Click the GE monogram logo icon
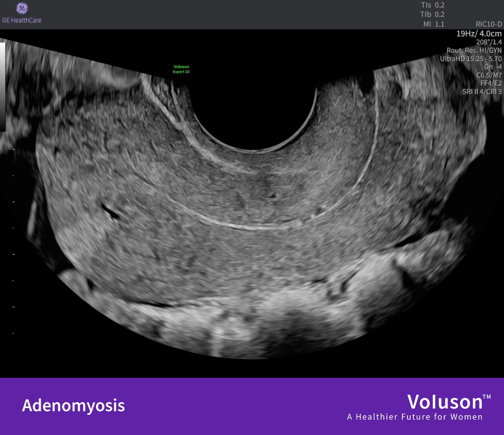The height and width of the screenshot is (435, 504). 22,8
